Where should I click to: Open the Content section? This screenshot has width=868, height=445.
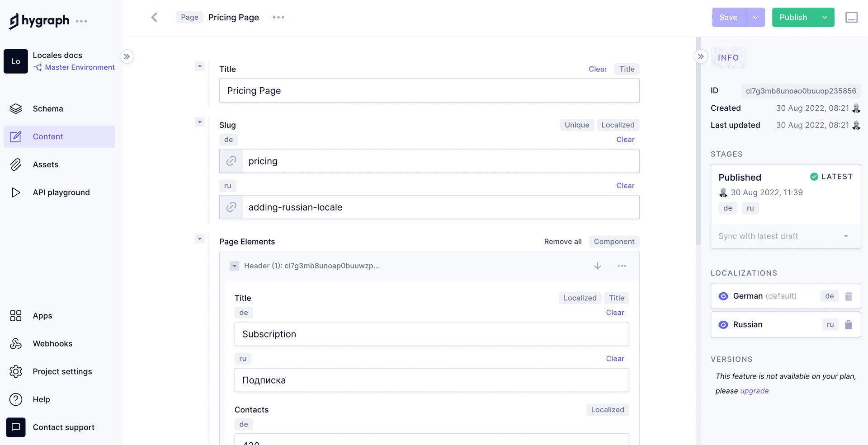60,136
